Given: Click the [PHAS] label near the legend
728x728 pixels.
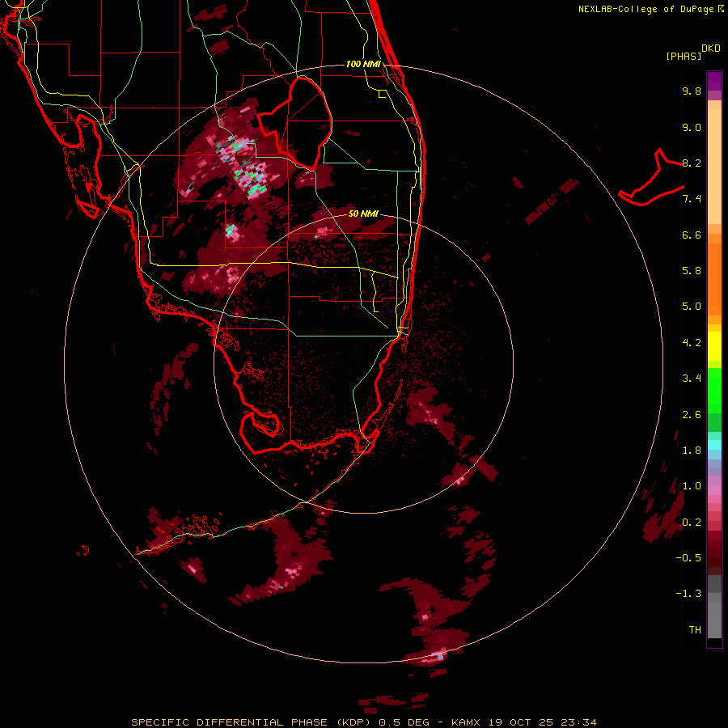Looking at the screenshot, I should click(684, 56).
